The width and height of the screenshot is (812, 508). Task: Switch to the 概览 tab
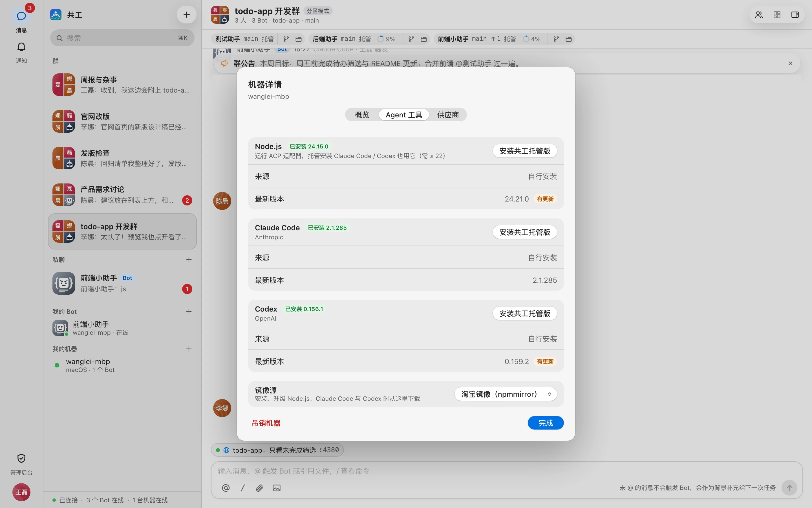tap(362, 115)
